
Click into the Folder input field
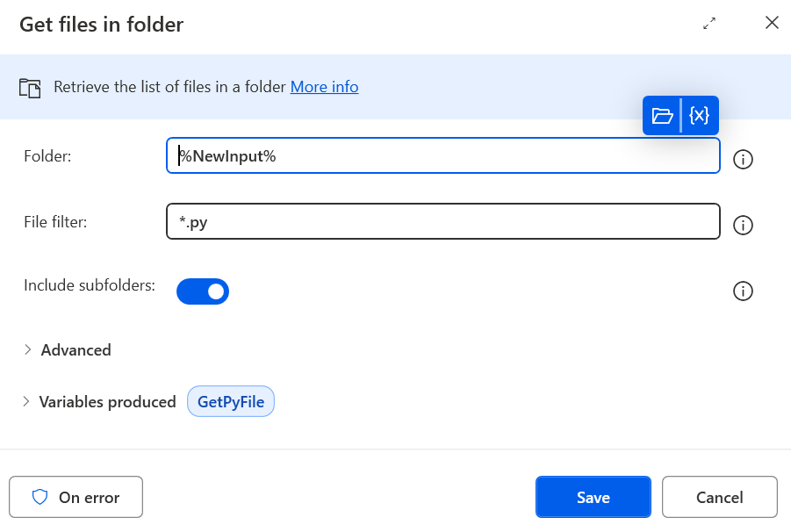pos(443,155)
